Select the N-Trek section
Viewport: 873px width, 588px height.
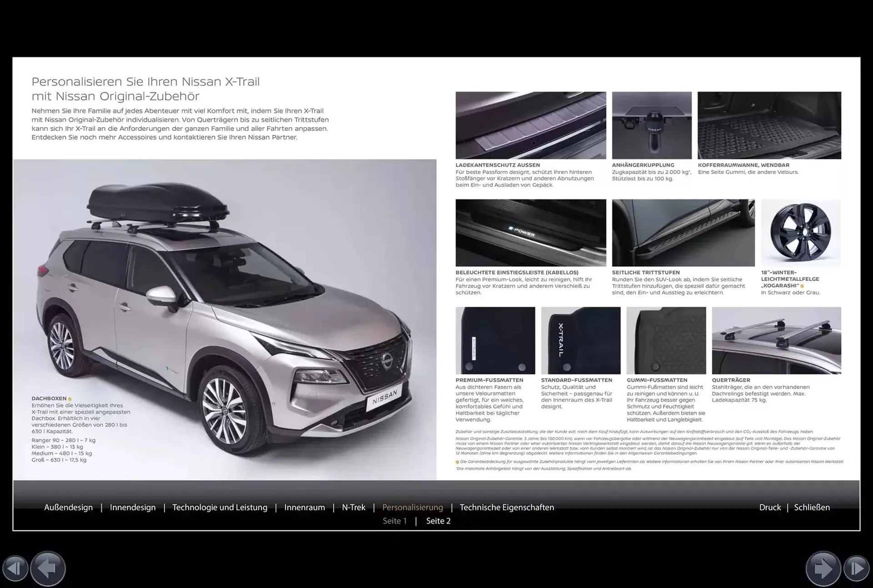coord(354,507)
